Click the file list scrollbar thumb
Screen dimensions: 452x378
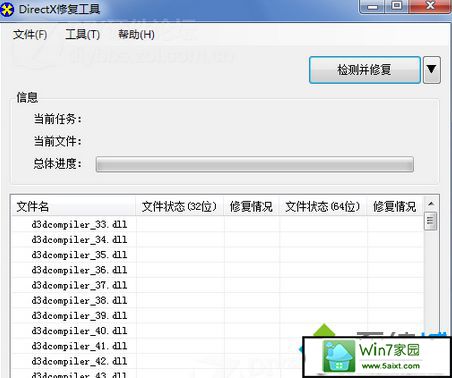430,221
